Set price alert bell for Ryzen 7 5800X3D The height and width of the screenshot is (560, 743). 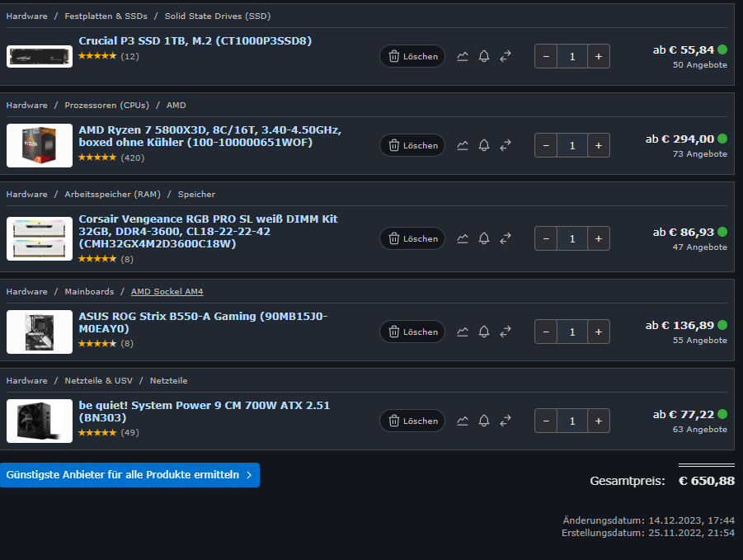[484, 145]
